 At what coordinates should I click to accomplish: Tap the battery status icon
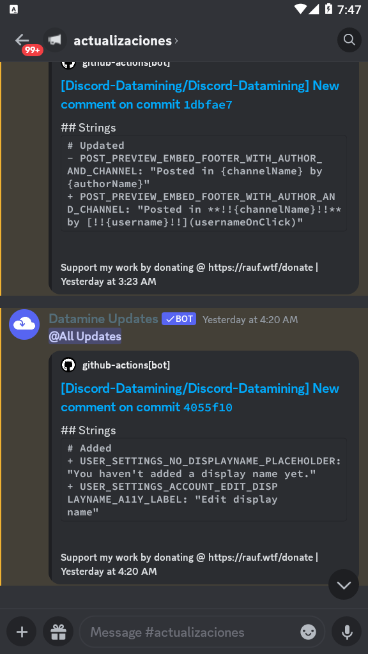click(328, 9)
